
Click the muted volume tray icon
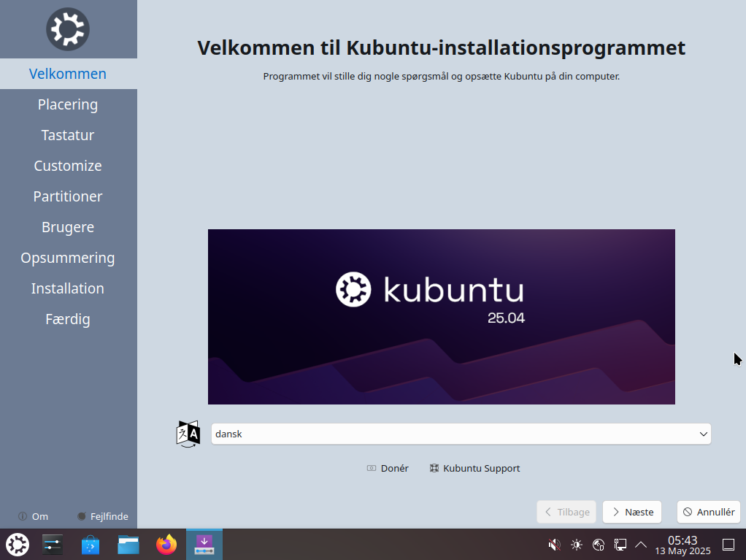554,545
